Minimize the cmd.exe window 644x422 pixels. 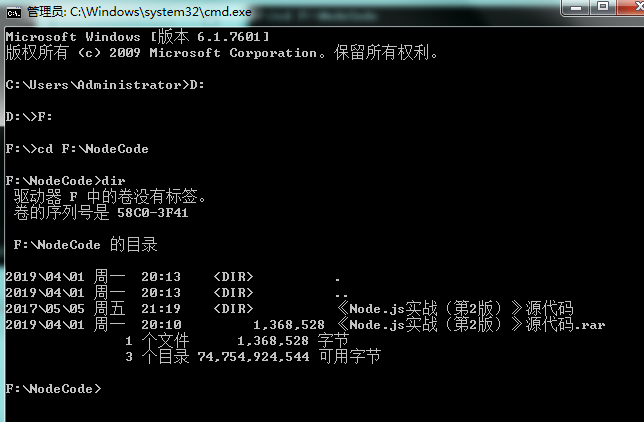tap(576, 7)
